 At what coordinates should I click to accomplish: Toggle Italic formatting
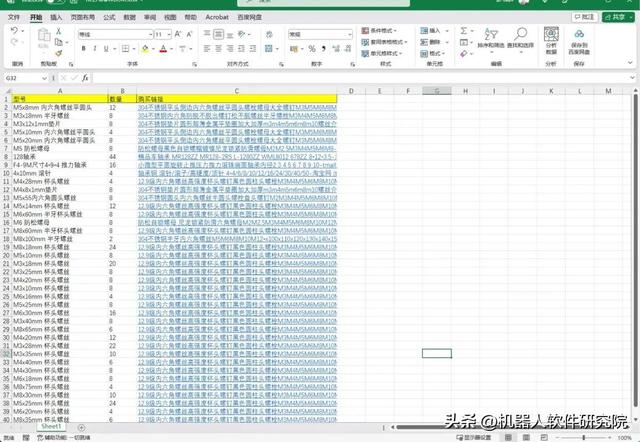tap(95, 49)
